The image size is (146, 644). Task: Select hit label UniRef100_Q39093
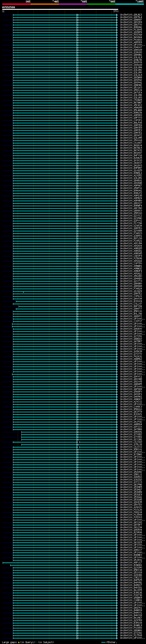pos(131,52)
